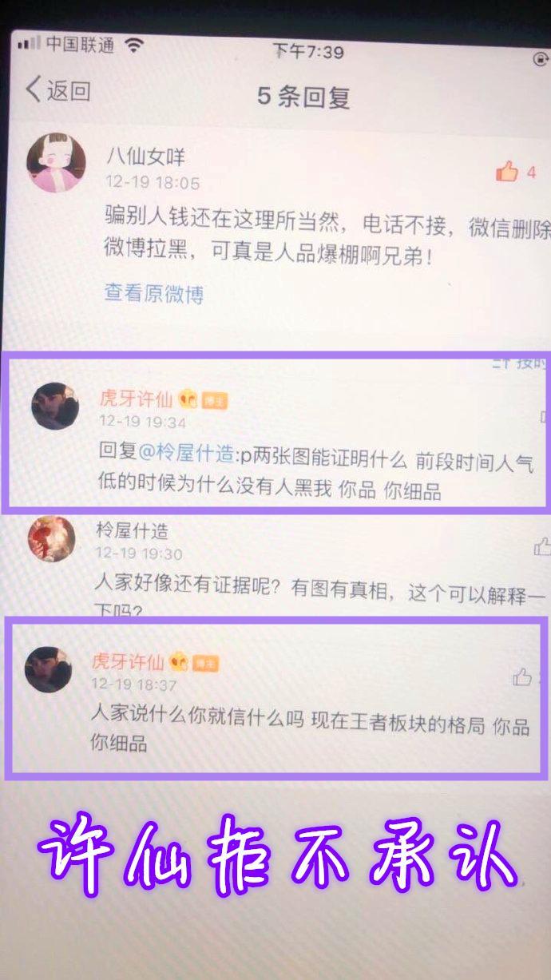The image size is (551, 980).
Task: Open 虎牙许仙 avatar in 18:37 reply
Action: (48, 669)
